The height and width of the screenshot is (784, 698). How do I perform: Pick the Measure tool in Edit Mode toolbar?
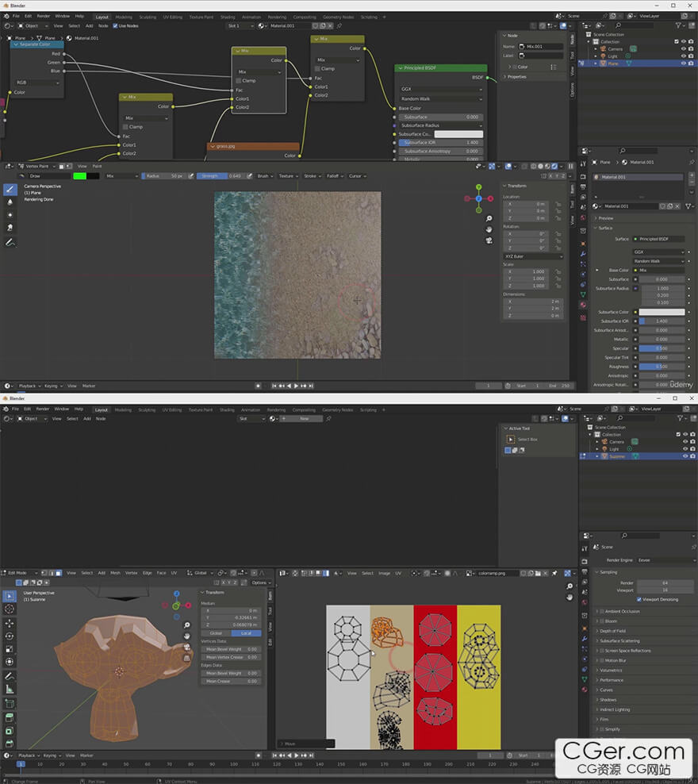pyautogui.click(x=10, y=690)
